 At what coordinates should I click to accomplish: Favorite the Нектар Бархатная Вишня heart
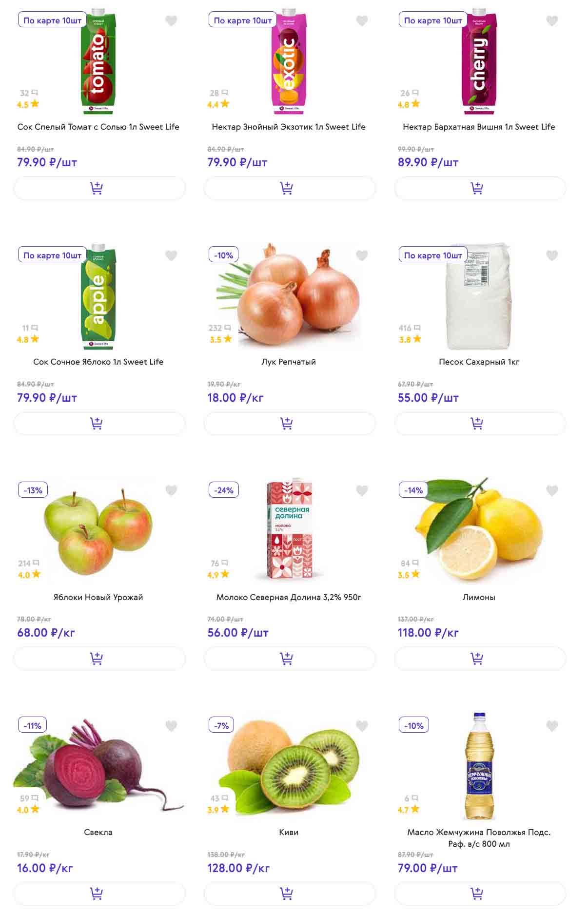tap(552, 20)
